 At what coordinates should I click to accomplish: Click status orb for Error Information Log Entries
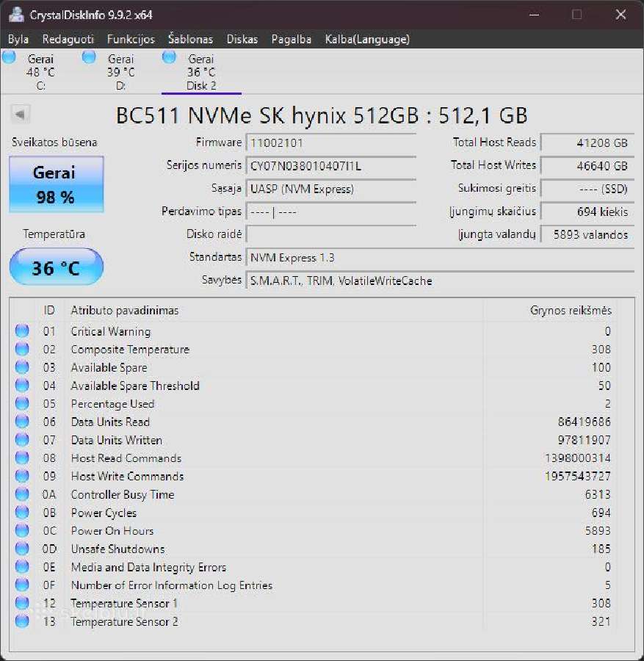tap(22, 585)
